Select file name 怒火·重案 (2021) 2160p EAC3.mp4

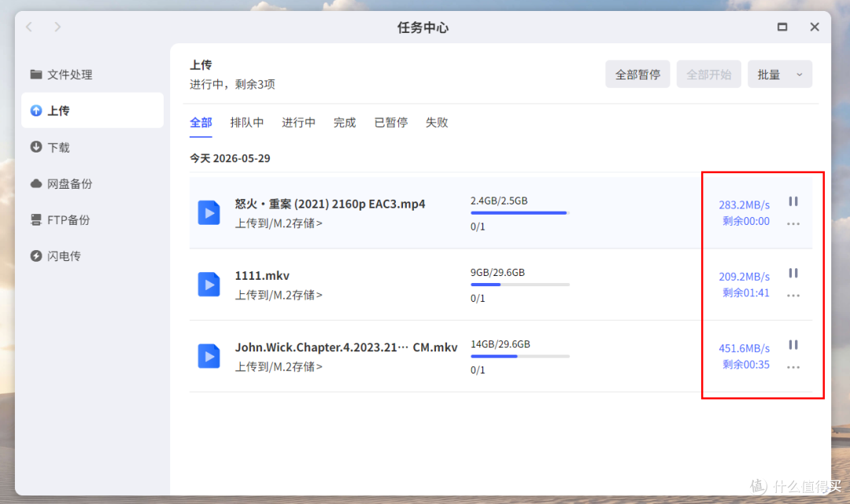[x=330, y=204]
